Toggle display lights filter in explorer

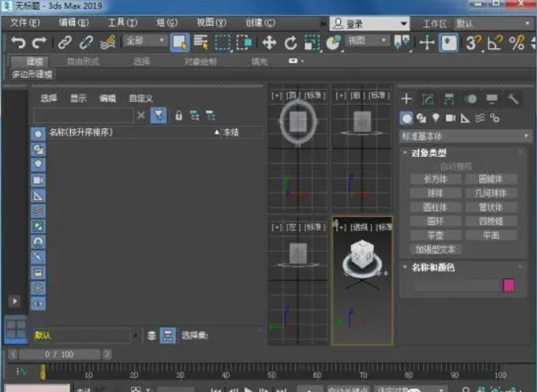[38, 165]
